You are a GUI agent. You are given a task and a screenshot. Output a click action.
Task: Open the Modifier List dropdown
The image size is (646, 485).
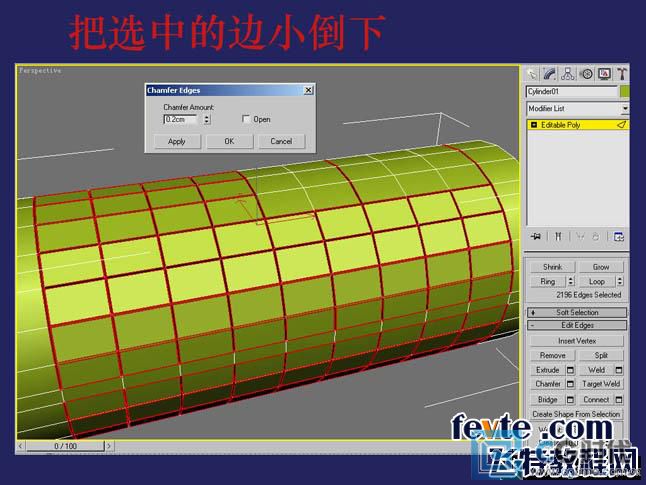(x=625, y=108)
